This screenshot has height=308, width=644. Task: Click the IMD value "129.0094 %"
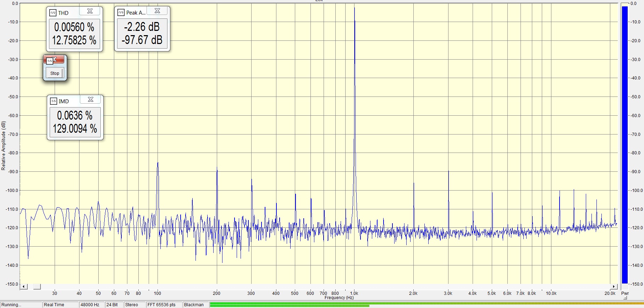75,128
